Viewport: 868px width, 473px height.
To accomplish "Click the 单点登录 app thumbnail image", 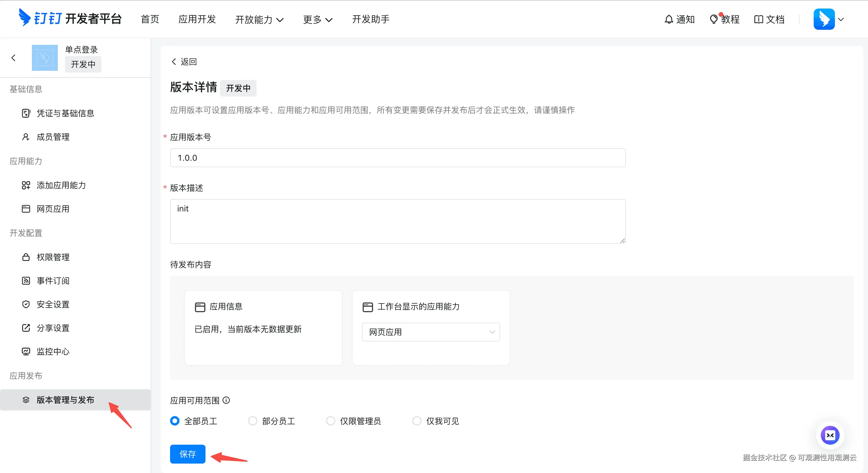I will pyautogui.click(x=45, y=58).
